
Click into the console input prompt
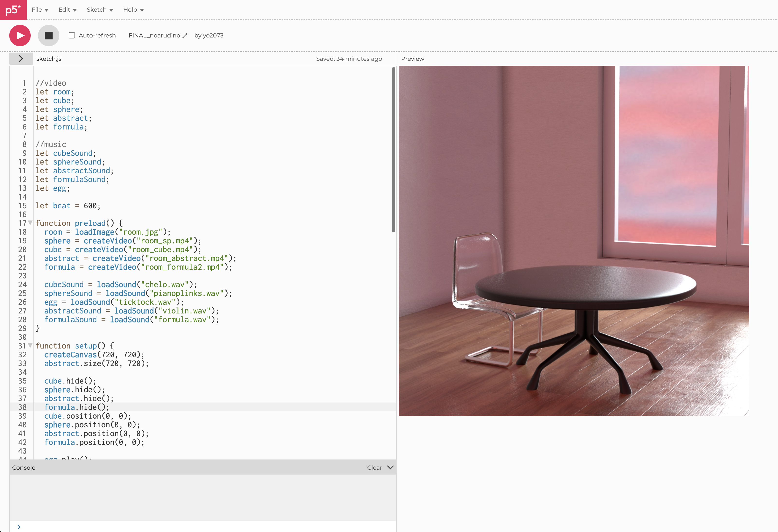(201, 527)
